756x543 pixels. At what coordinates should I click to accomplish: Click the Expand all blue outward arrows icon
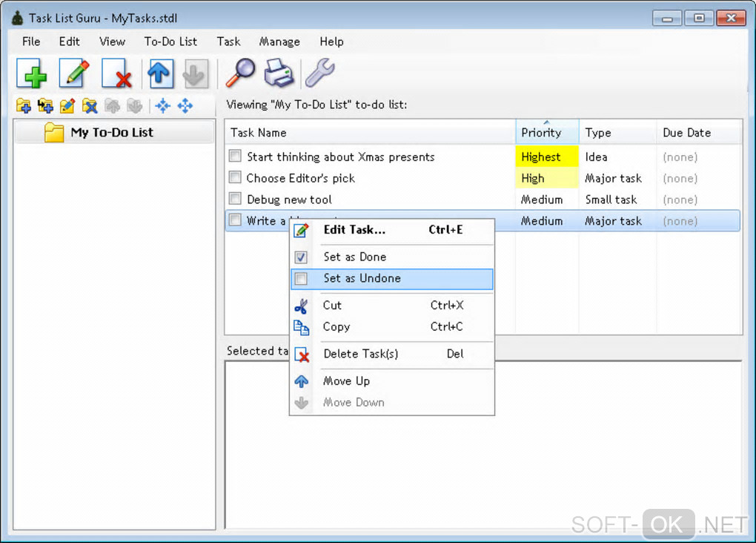coord(185,105)
